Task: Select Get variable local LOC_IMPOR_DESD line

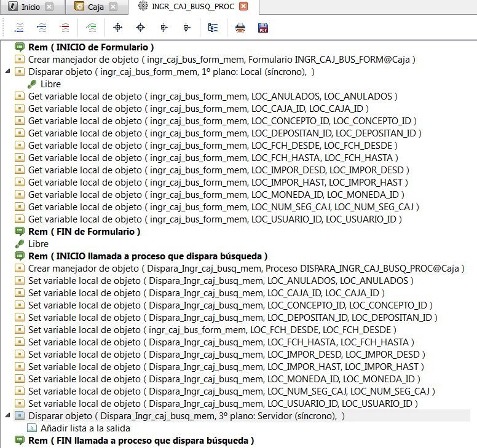Action: point(219,170)
